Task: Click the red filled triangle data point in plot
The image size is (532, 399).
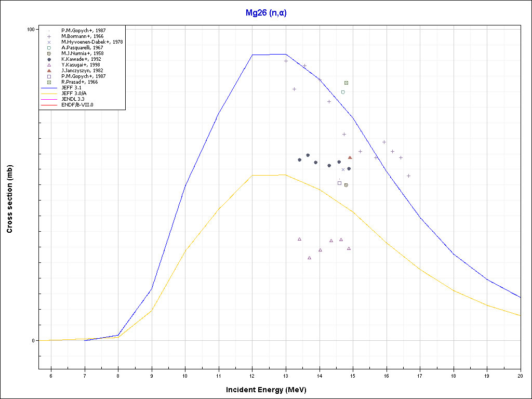Action: click(350, 157)
